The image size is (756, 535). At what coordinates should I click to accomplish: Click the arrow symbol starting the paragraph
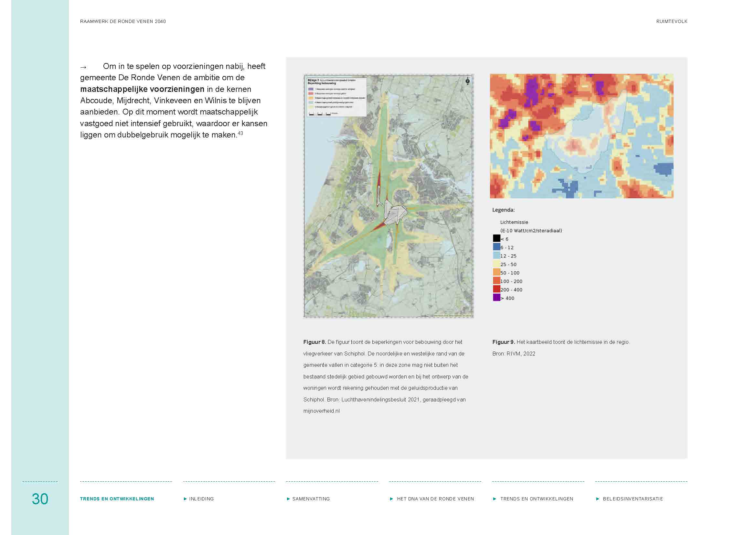[x=83, y=67]
